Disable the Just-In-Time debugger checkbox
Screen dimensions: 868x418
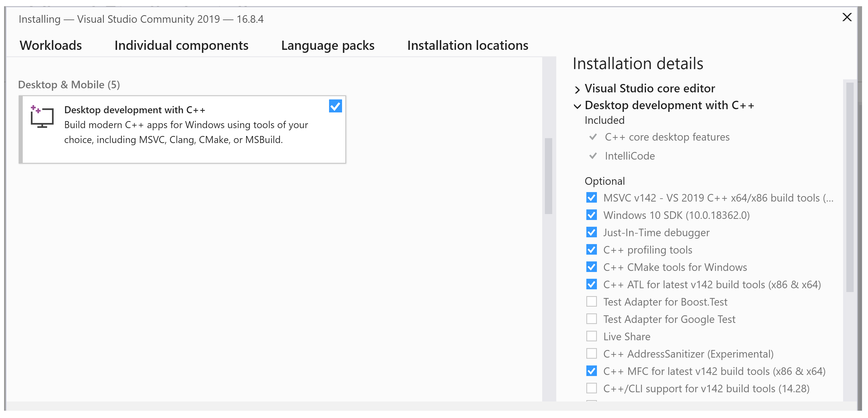(x=591, y=232)
